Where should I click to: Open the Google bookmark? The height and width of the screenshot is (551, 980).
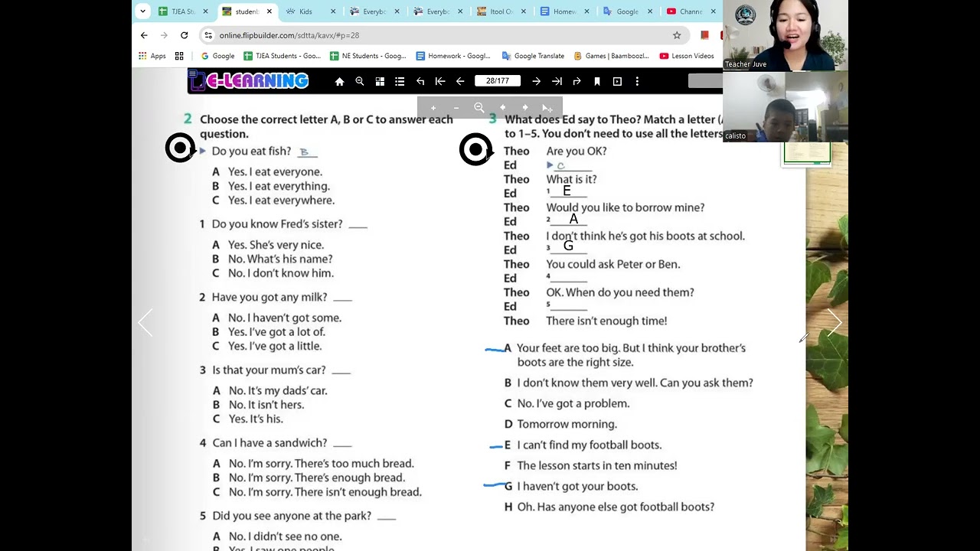coord(217,56)
